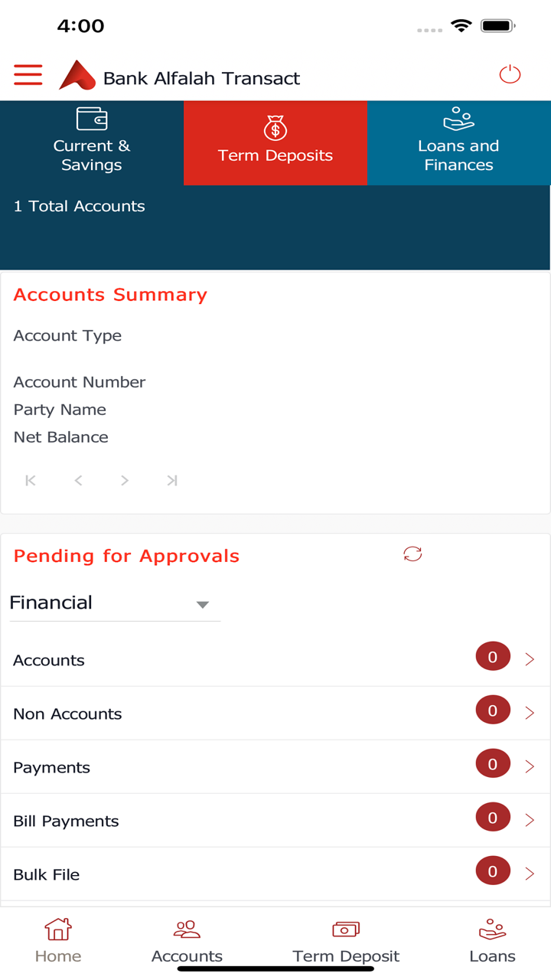Open the Financial dropdown

click(x=115, y=603)
